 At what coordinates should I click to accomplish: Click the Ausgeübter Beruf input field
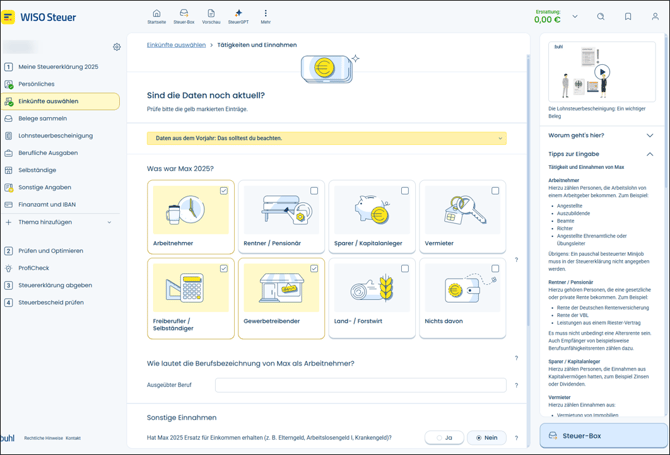(x=361, y=385)
